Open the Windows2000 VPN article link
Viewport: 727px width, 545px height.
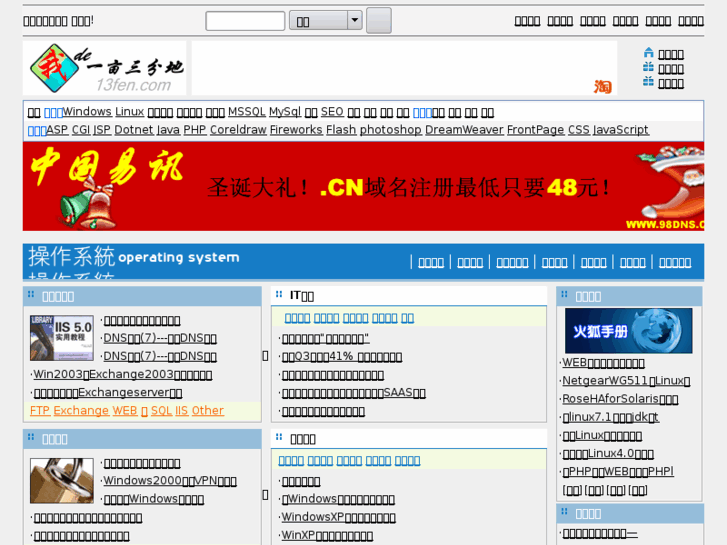coord(170,481)
